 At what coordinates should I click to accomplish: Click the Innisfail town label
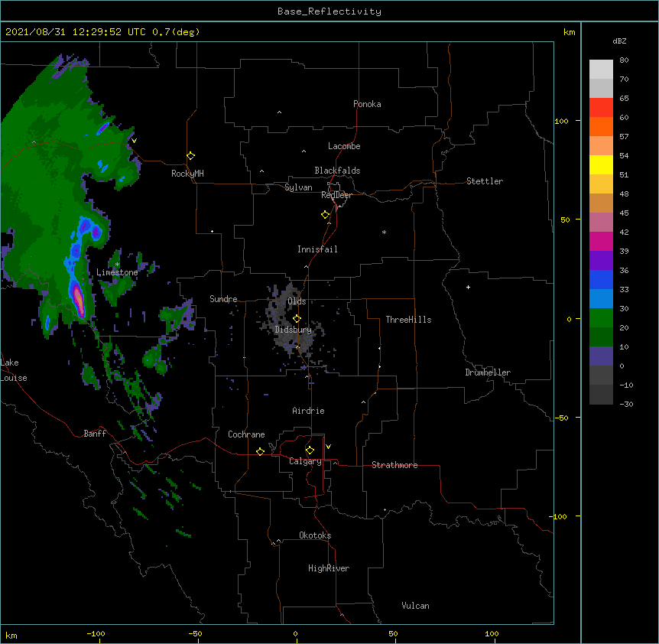coord(317,249)
